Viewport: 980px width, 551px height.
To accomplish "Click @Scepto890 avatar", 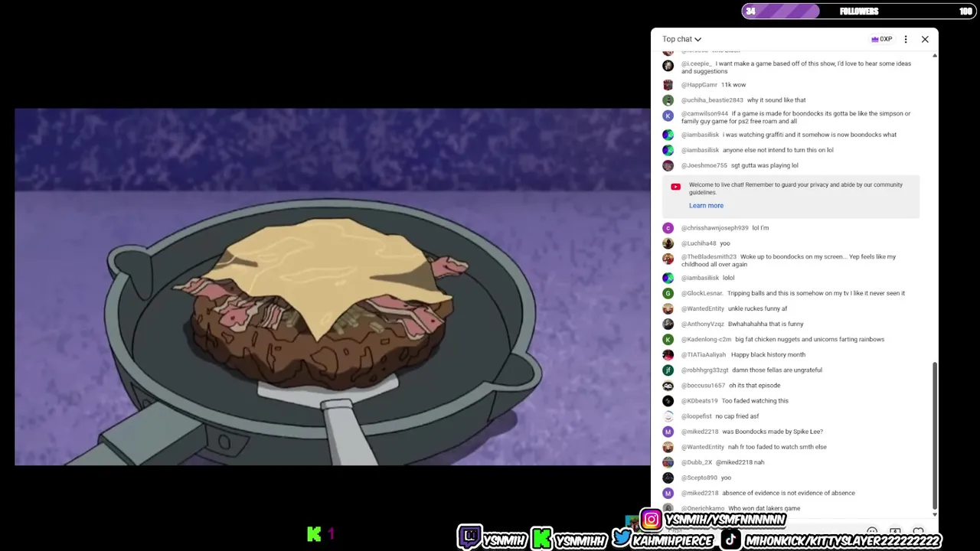I will [668, 478].
